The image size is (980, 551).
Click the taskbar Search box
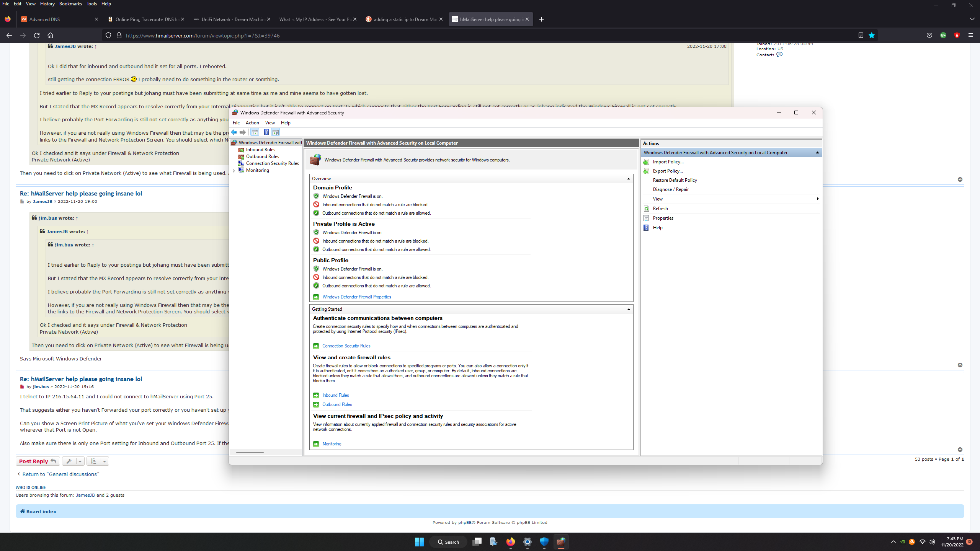coord(448,542)
